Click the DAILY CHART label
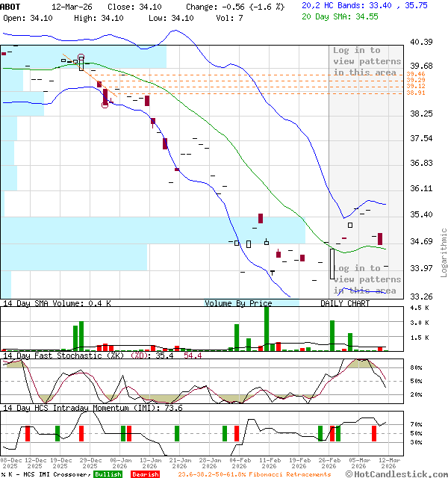Viewport: 448px width, 478px height. (345, 303)
